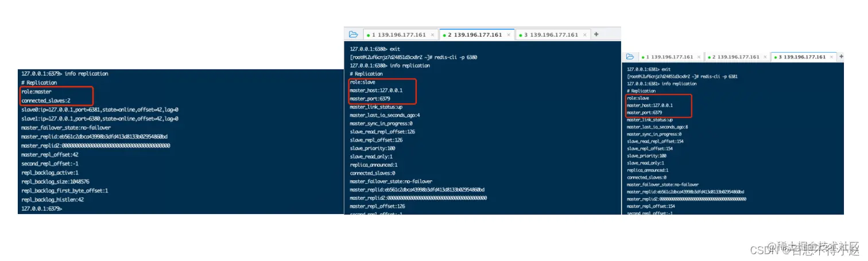The height and width of the screenshot is (261, 868).
Task: Click 'second_repl_offset:-1' in the left terminal
Action: pyautogui.click(x=49, y=163)
